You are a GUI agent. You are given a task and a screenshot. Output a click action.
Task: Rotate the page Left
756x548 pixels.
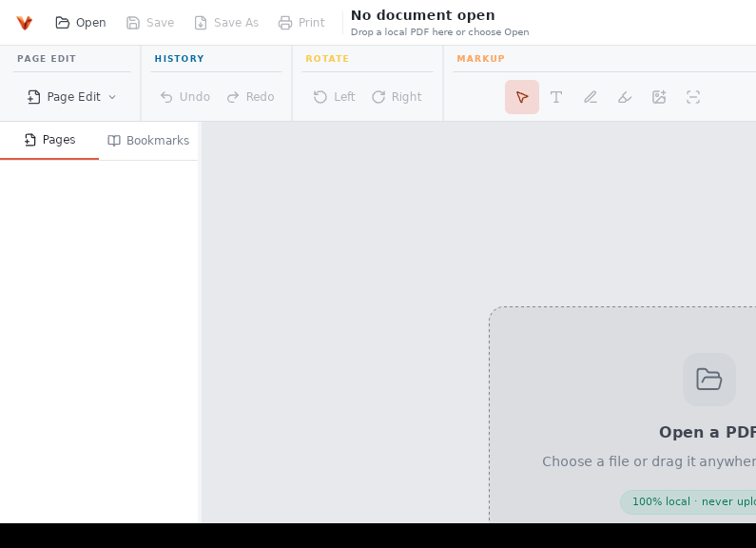334,97
